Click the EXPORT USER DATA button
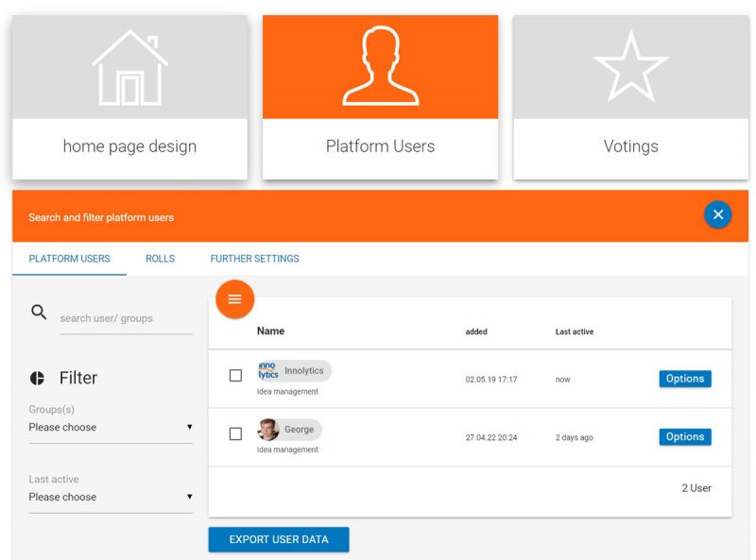Screen dimensions: 756x560 pyautogui.click(x=278, y=539)
